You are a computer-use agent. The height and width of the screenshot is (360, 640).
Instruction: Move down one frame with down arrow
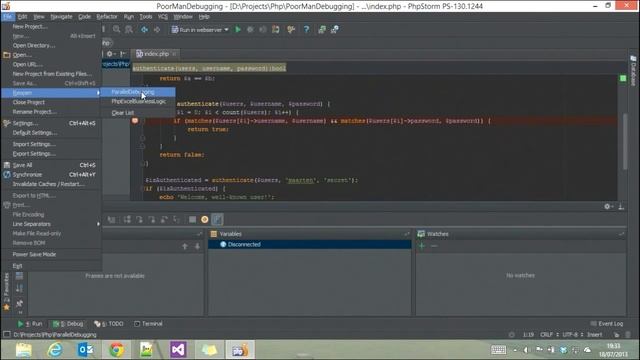pos(197,246)
